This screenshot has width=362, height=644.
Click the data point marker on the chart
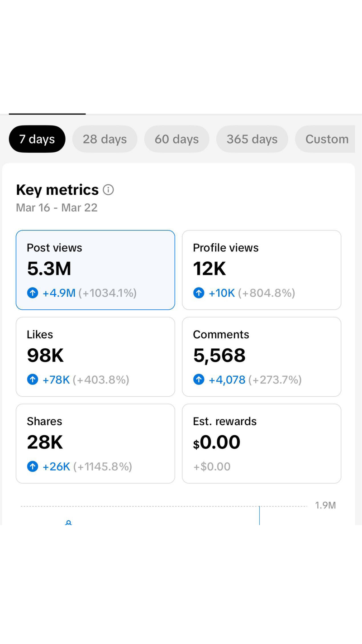(x=68, y=523)
